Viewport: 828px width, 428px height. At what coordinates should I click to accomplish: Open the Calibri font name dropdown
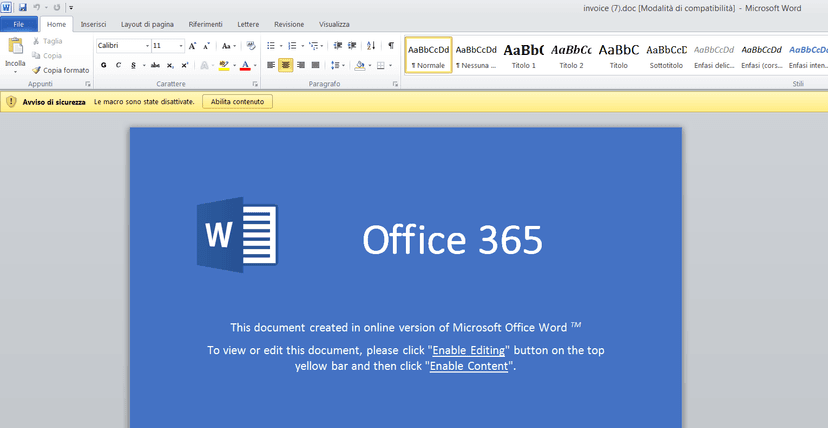click(147, 46)
